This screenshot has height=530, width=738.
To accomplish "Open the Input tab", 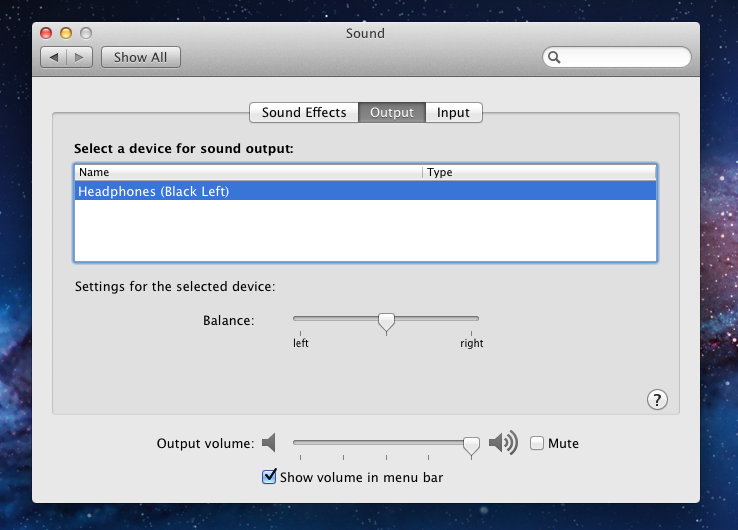I will point(453,113).
